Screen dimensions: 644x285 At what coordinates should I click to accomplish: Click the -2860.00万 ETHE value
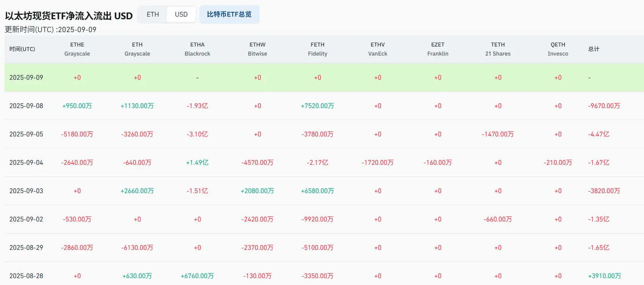coord(77,248)
